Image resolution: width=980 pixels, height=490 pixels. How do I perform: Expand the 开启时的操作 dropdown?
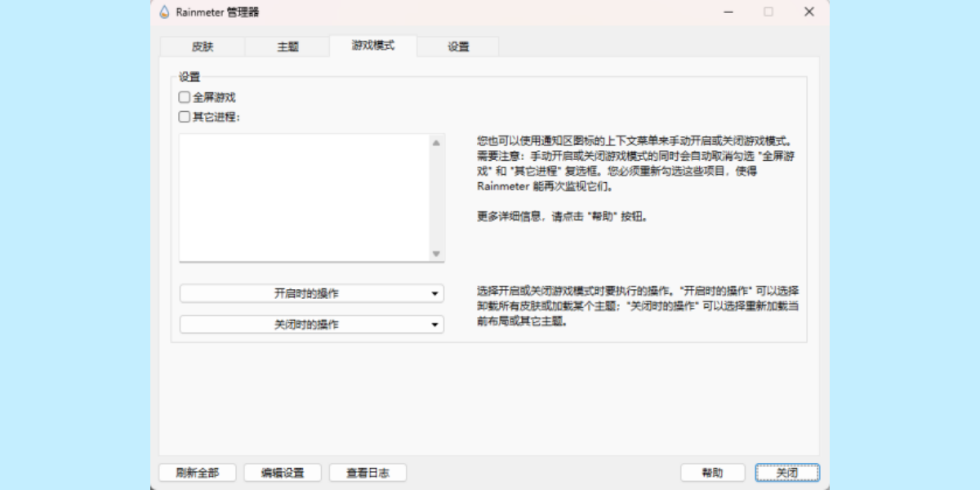point(312,293)
